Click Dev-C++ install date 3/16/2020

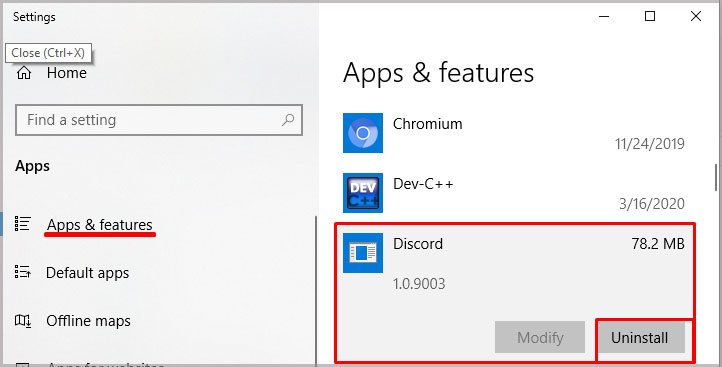pyautogui.click(x=652, y=204)
